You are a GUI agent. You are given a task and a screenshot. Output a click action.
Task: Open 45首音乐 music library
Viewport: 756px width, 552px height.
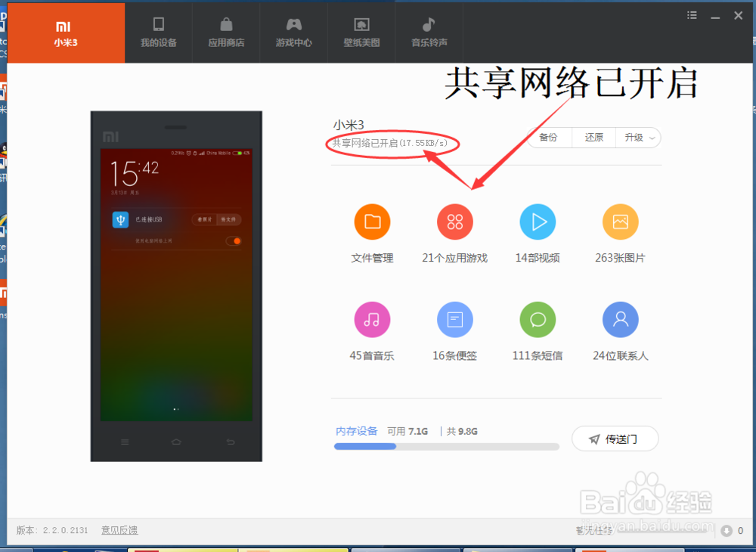pos(372,319)
